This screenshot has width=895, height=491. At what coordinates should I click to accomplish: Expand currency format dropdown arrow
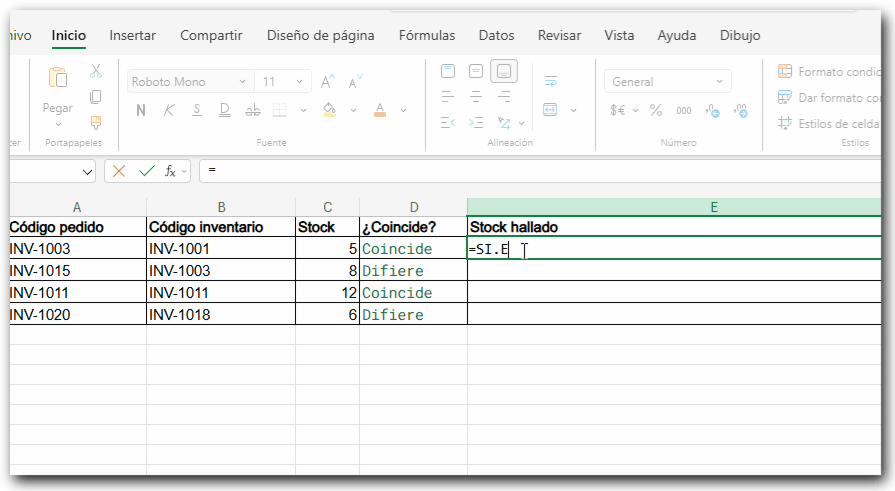point(635,111)
